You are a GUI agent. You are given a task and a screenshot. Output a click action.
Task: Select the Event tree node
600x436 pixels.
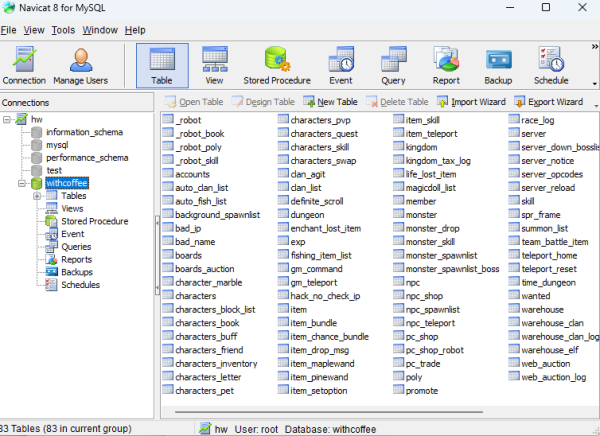pos(65,234)
